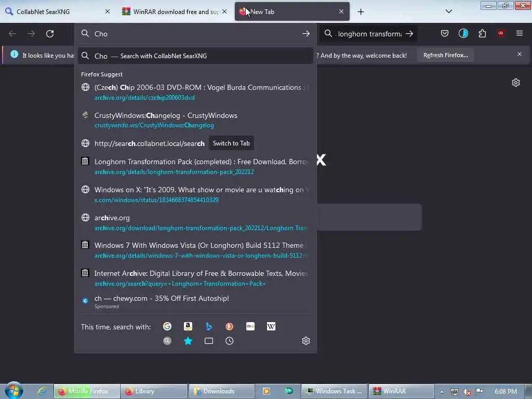Click the address bar Go arrow

click(x=305, y=34)
